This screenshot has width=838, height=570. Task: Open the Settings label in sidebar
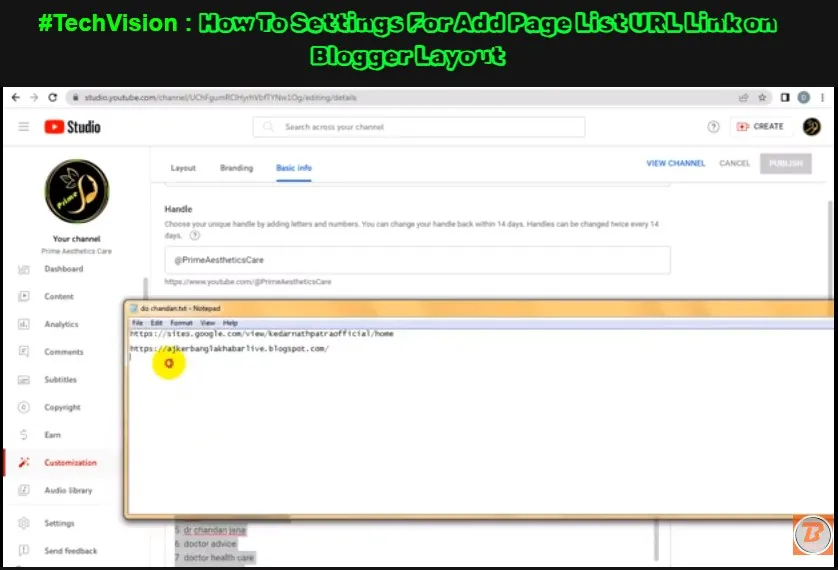click(x=59, y=523)
